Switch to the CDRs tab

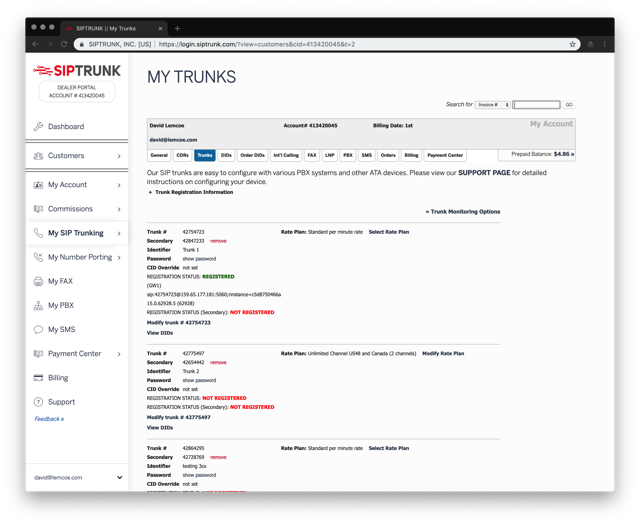point(182,155)
